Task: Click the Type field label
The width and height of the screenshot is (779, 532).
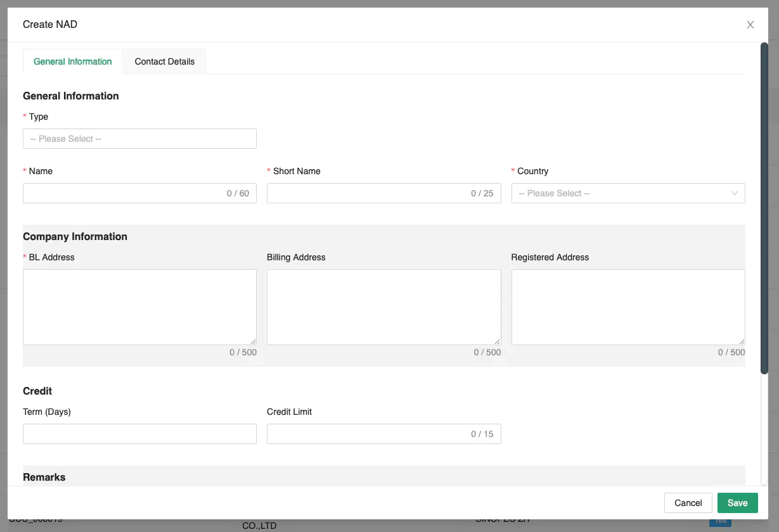Action: pyautogui.click(x=39, y=117)
